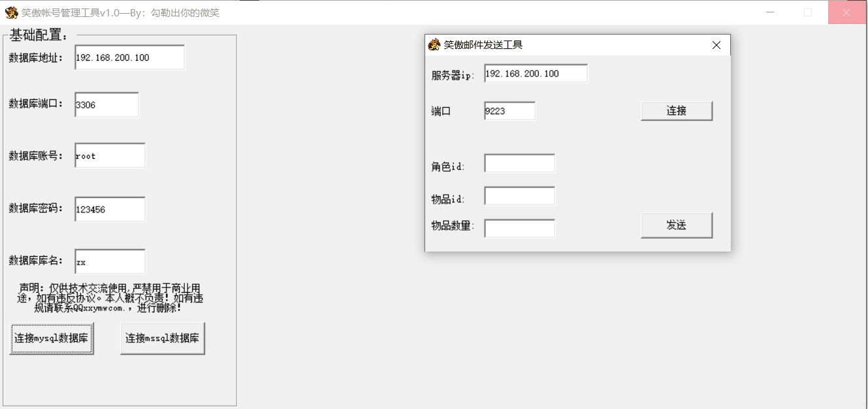868x409 pixels.
Task: Click the 连接mssql数据库 button
Action: click(163, 338)
